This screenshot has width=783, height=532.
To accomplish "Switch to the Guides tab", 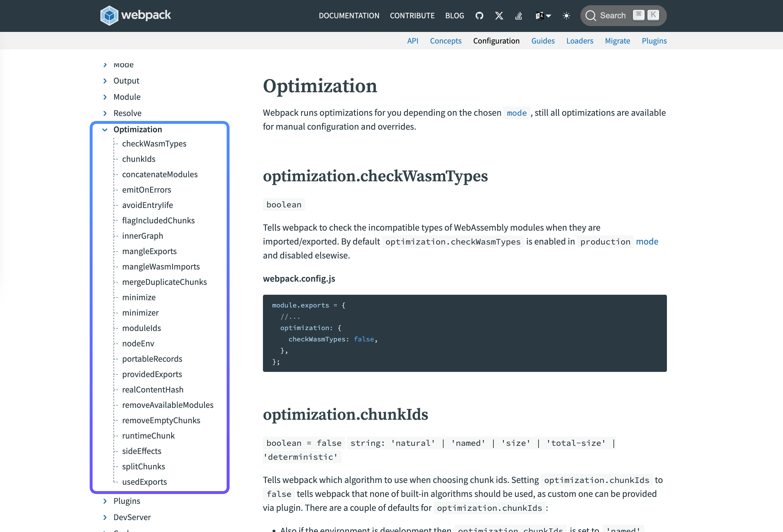I will point(543,41).
